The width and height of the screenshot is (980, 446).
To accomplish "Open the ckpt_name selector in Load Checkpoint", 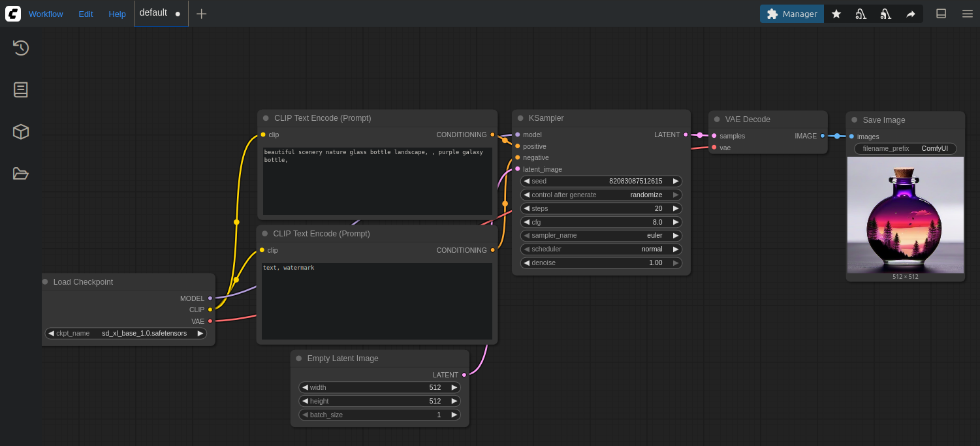I will pos(126,333).
